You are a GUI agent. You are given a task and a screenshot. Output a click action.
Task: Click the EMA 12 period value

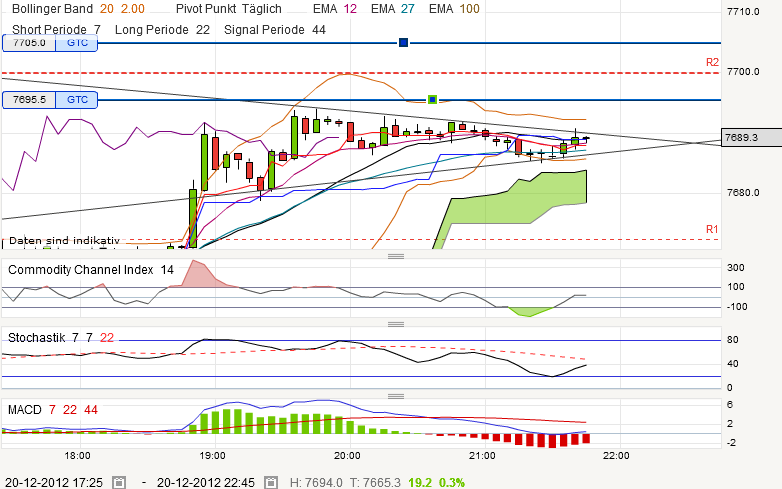[x=350, y=9]
